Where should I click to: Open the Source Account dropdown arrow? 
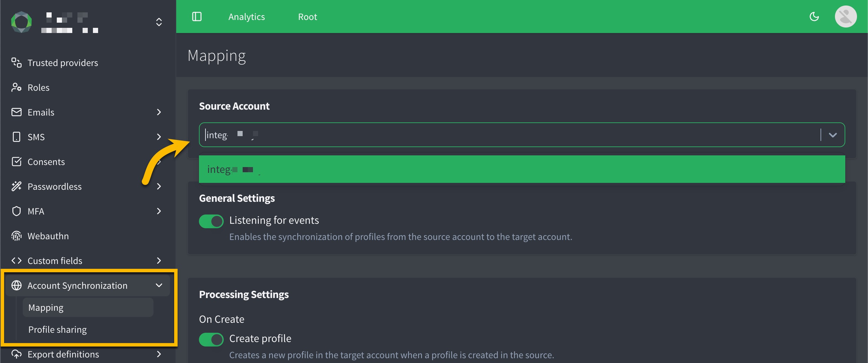[833, 135]
